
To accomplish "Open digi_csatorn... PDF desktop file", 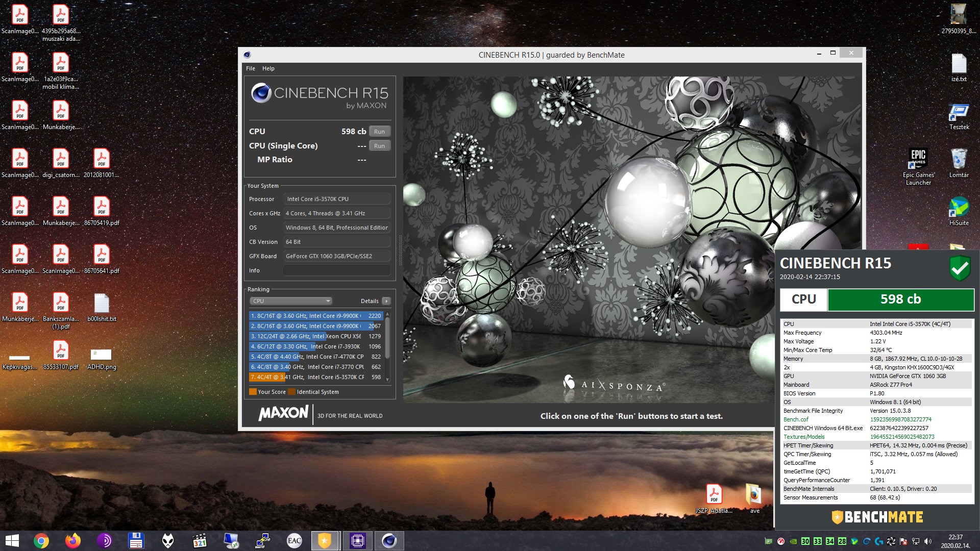I will [x=61, y=163].
